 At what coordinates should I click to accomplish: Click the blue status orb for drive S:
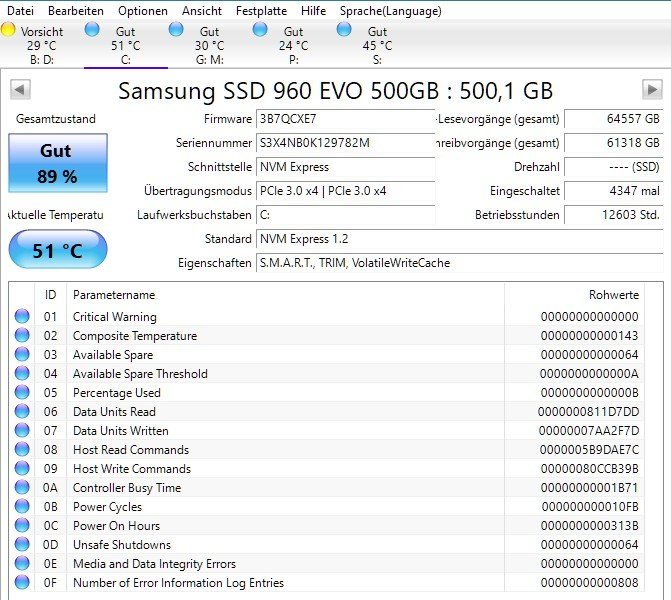pyautogui.click(x=344, y=30)
